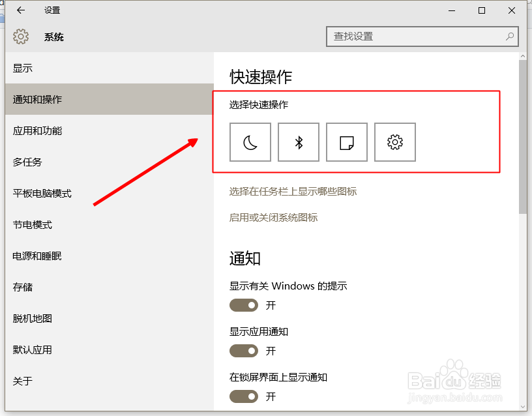Viewport: 532px width, 416px height.
Task: Open 存储 settings page
Action: (x=110, y=287)
